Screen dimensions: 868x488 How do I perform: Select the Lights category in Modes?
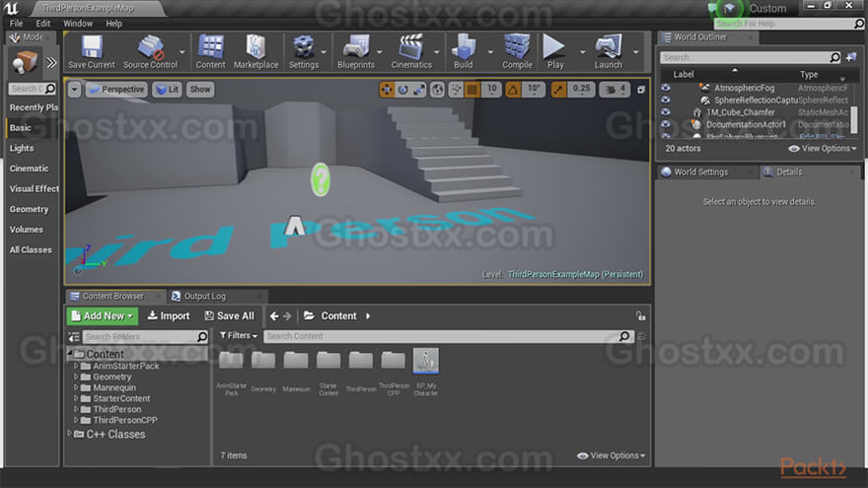22,148
